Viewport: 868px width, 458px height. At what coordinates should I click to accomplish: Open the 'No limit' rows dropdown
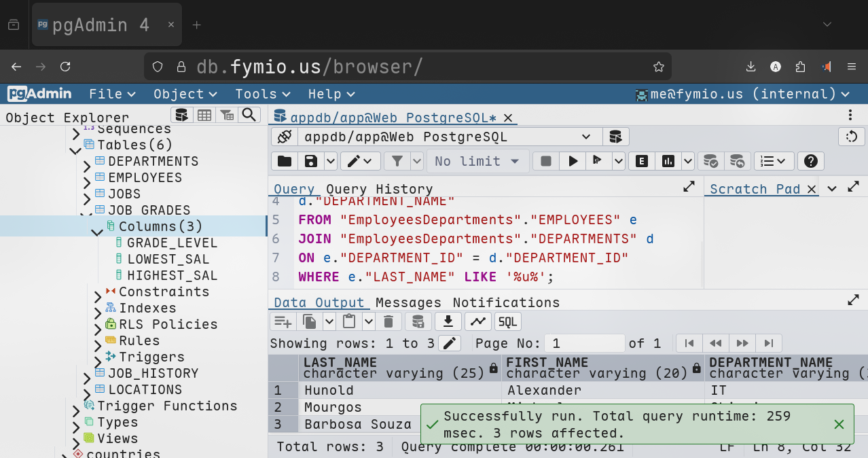point(477,161)
